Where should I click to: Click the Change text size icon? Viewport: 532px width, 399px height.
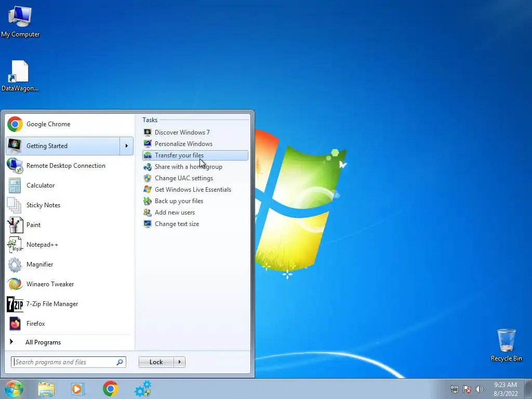click(x=147, y=224)
